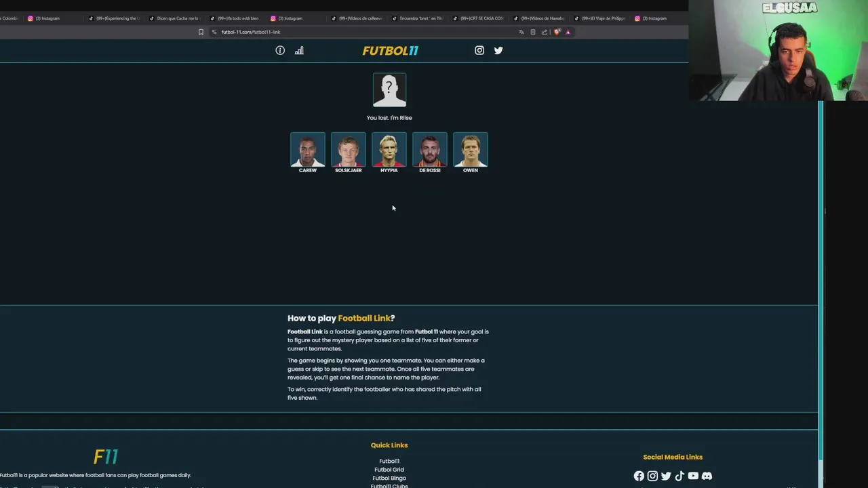Click the "Social Media Links" heading

tap(673, 457)
